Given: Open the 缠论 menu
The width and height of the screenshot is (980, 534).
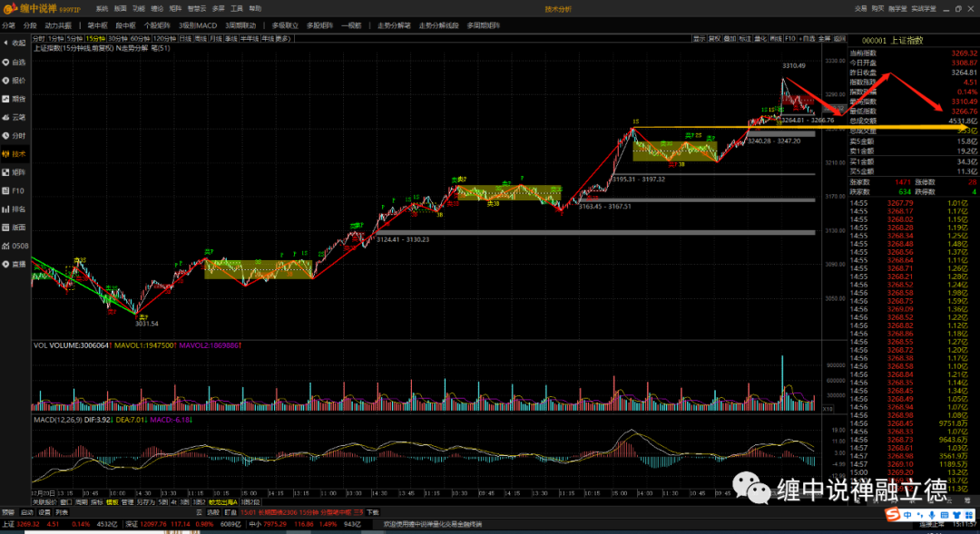Looking at the screenshot, I should pyautogui.click(x=157, y=9).
